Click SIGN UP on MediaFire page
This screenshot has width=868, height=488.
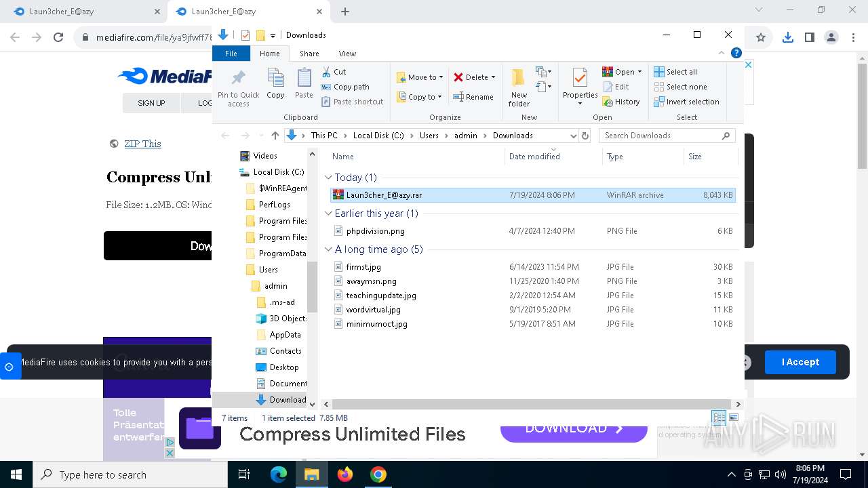point(151,103)
